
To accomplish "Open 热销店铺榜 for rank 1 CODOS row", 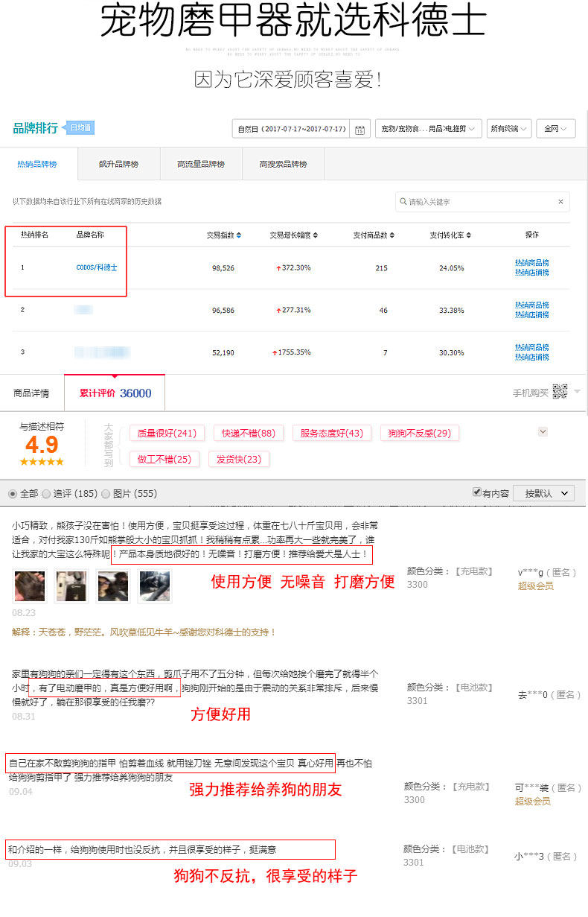I will pos(532,273).
